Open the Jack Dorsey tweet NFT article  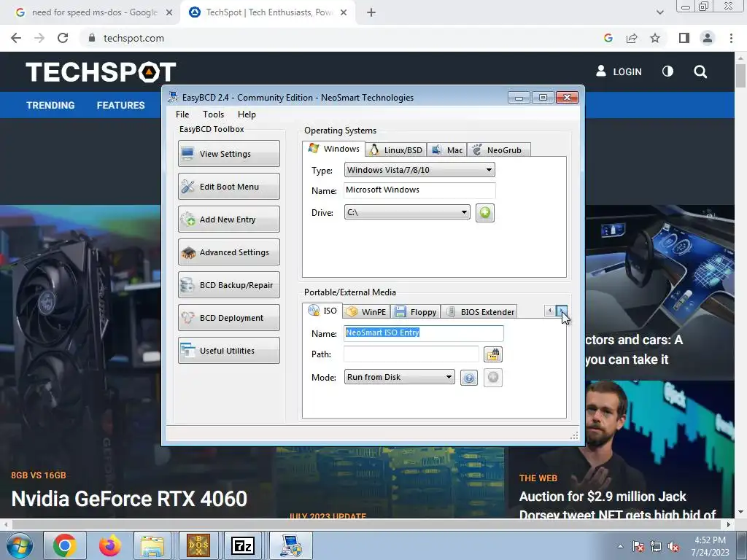(x=618, y=506)
